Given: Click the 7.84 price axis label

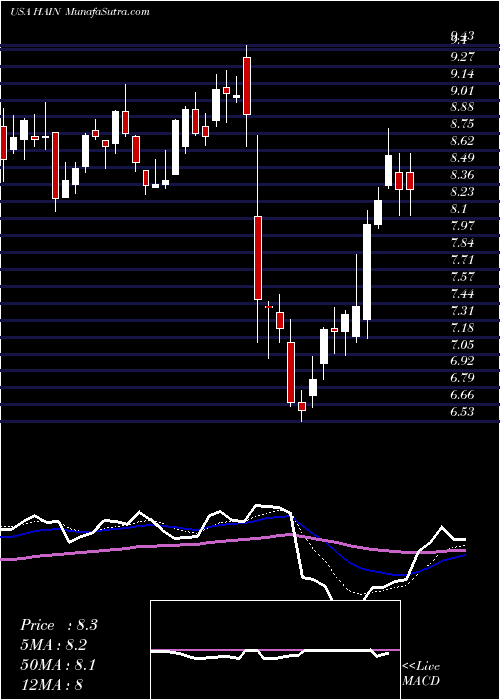Looking at the screenshot, I should [x=462, y=242].
